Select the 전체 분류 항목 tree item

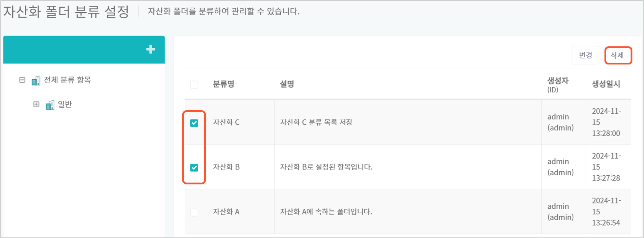[x=67, y=80]
